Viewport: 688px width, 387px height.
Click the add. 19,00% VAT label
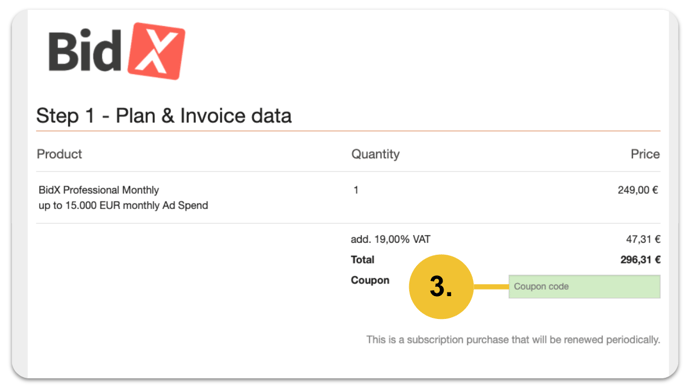tap(391, 239)
